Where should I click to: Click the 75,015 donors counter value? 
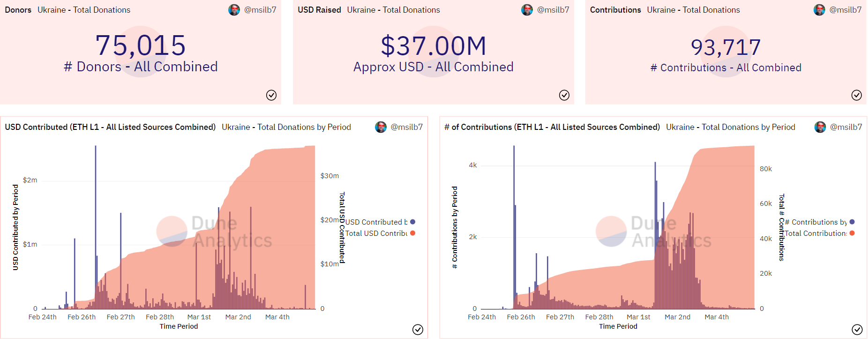pyautogui.click(x=141, y=45)
